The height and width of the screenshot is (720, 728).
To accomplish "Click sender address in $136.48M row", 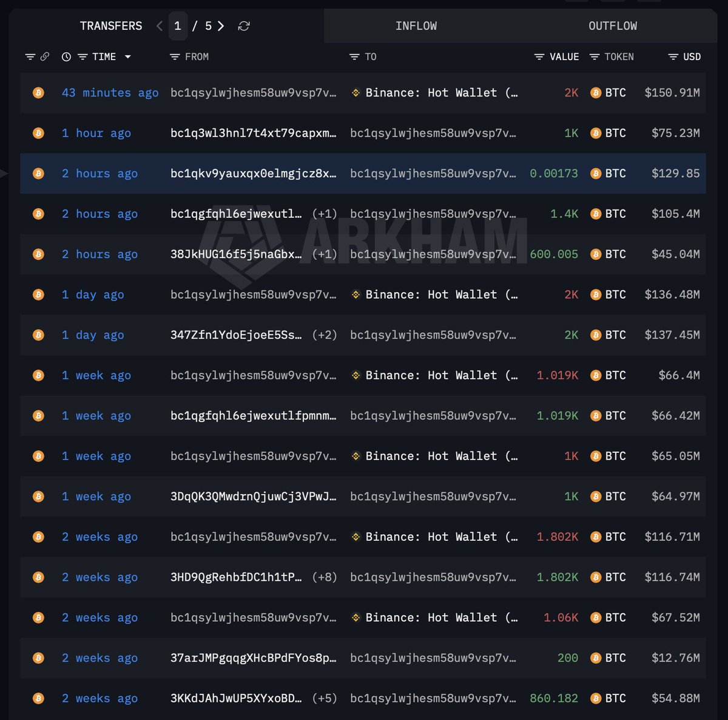I will point(253,294).
